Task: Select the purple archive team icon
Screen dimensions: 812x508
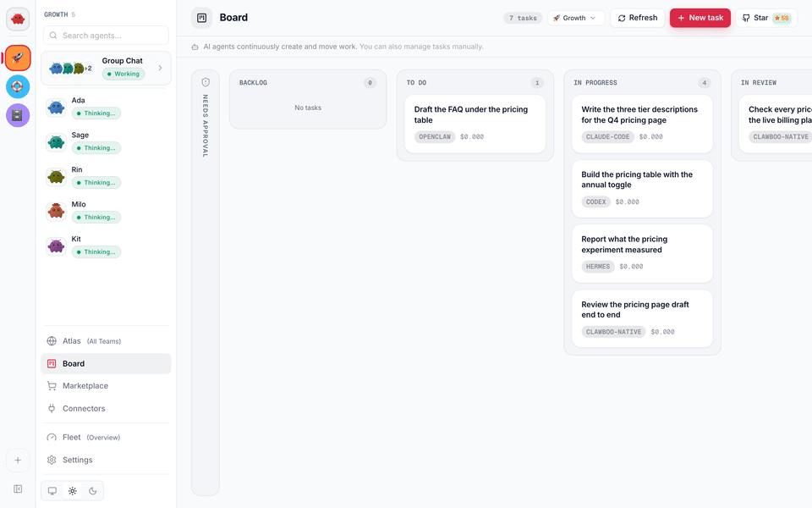Action: 18,115
